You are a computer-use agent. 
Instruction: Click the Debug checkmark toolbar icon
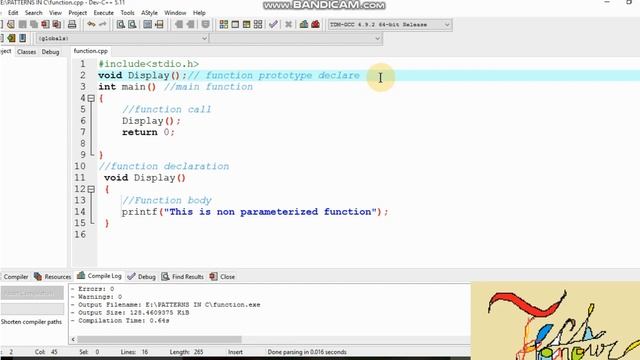273,24
